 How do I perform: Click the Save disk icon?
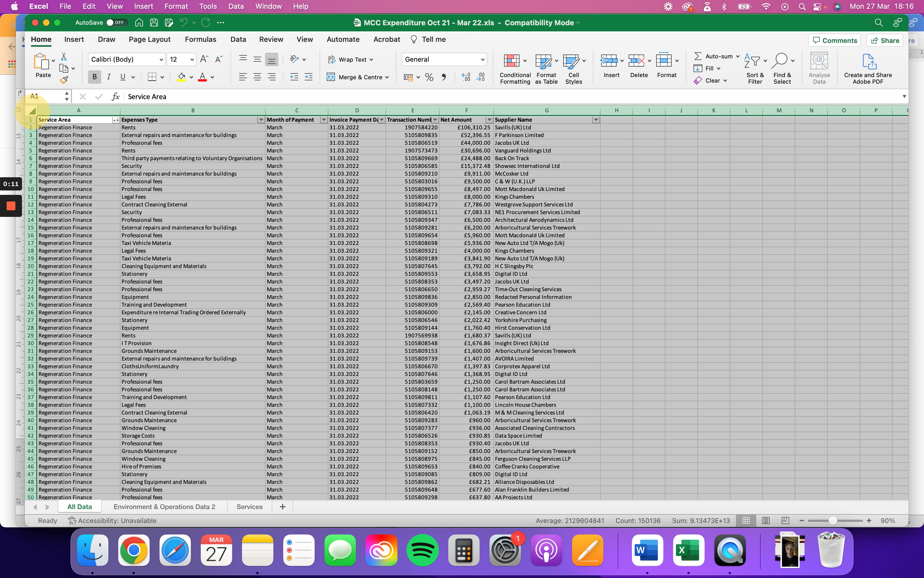154,23
